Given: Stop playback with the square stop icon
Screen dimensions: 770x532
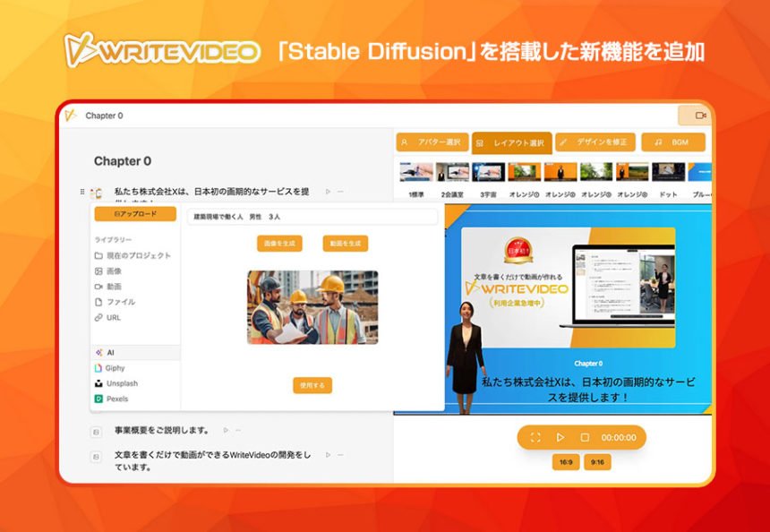Looking at the screenshot, I should point(586,437).
